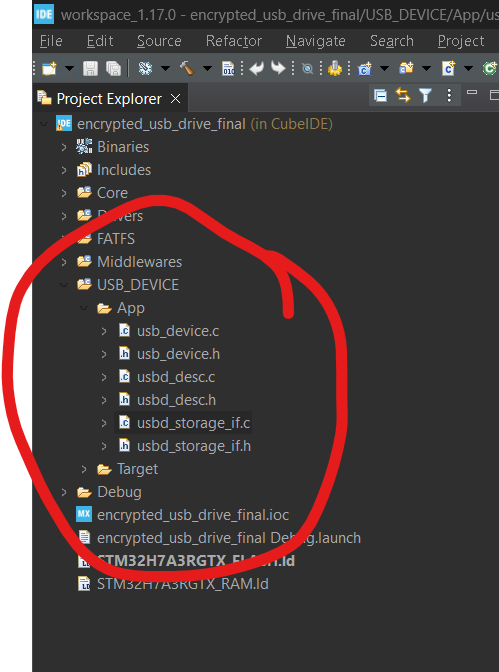Open dropdown beside new C source file icon
The height and width of the screenshot is (672, 499).
click(468, 68)
